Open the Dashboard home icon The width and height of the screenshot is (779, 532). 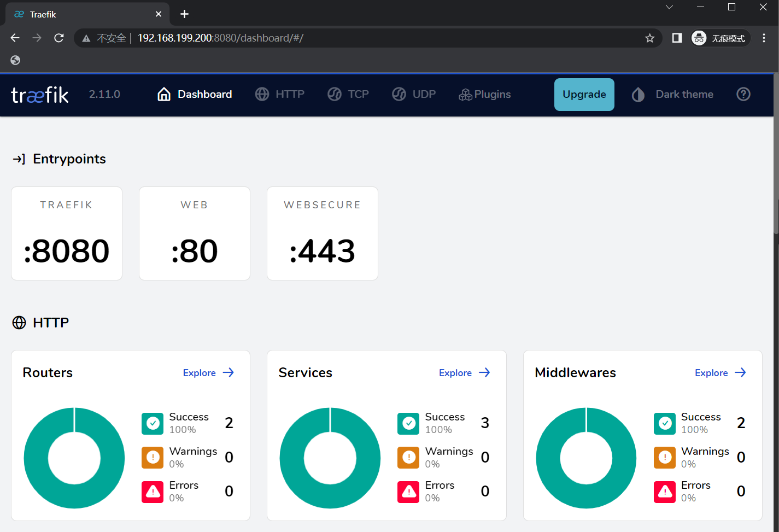pos(164,95)
